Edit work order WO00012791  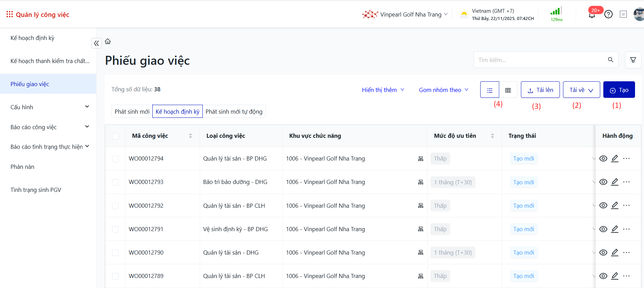pyautogui.click(x=615, y=229)
